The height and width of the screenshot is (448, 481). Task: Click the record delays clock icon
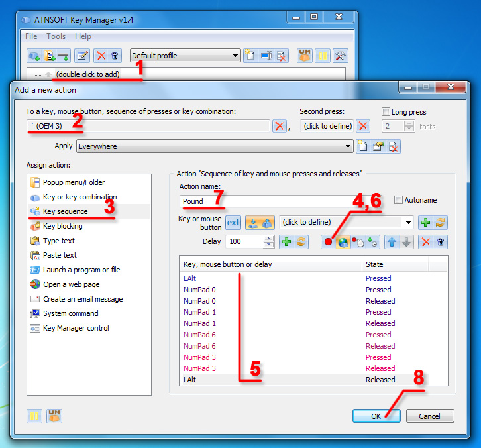click(x=372, y=242)
